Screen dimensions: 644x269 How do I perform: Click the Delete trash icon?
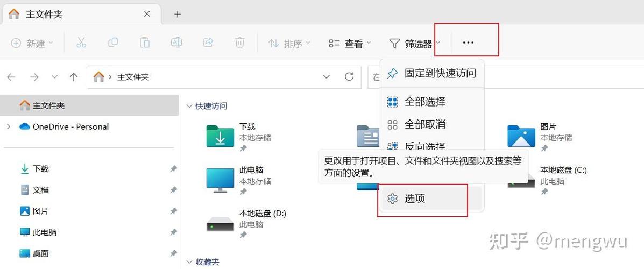point(240,43)
